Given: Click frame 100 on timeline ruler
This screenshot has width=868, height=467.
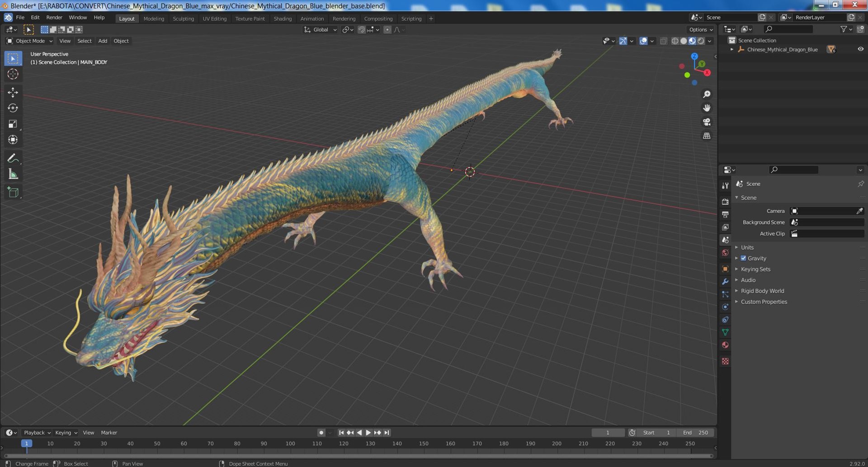Looking at the screenshot, I should tap(290, 444).
